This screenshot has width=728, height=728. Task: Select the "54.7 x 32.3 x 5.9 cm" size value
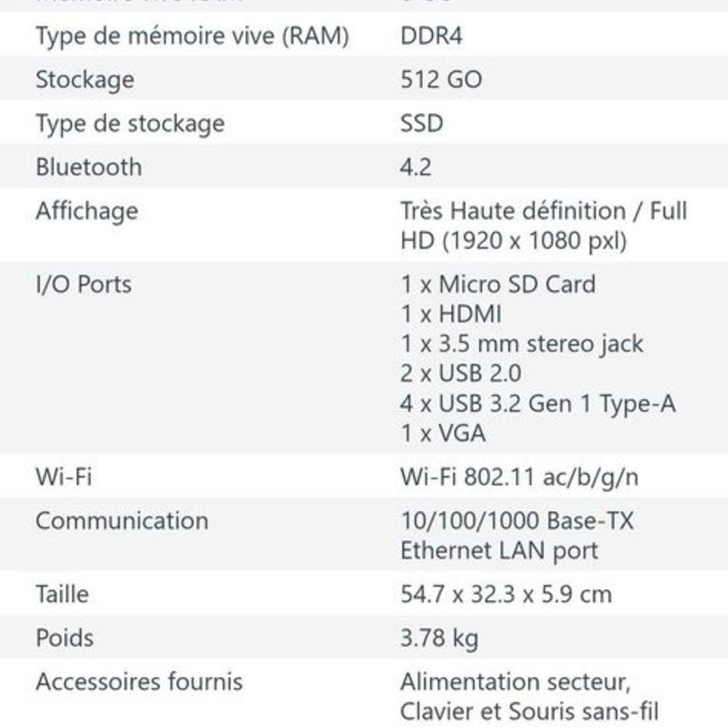click(506, 594)
